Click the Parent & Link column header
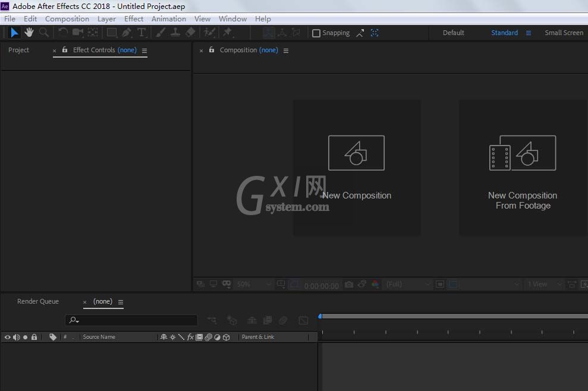The width and height of the screenshot is (588, 391). (258, 337)
